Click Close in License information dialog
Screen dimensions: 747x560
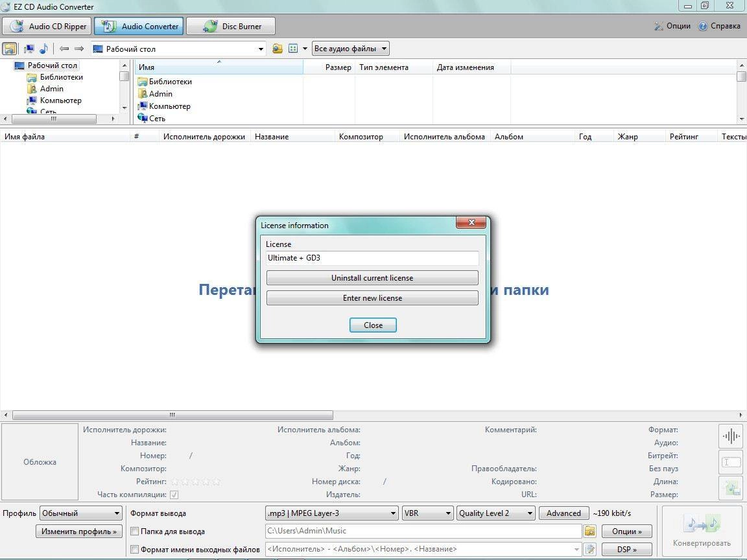click(373, 325)
